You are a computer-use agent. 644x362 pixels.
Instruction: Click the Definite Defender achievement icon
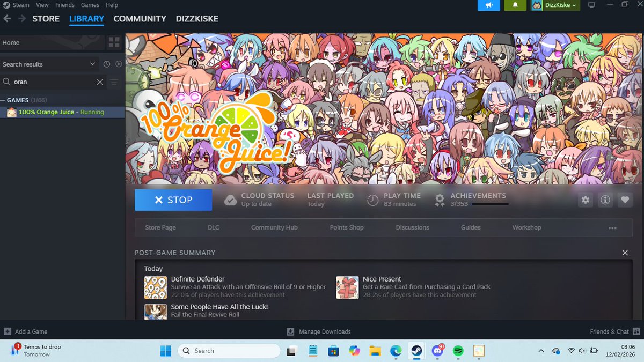[156, 287]
